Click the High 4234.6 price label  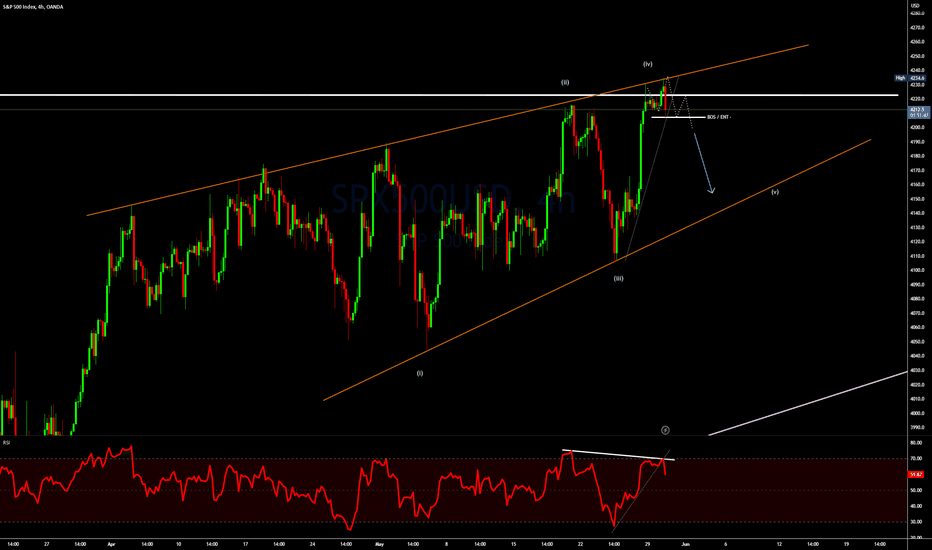(x=910, y=78)
